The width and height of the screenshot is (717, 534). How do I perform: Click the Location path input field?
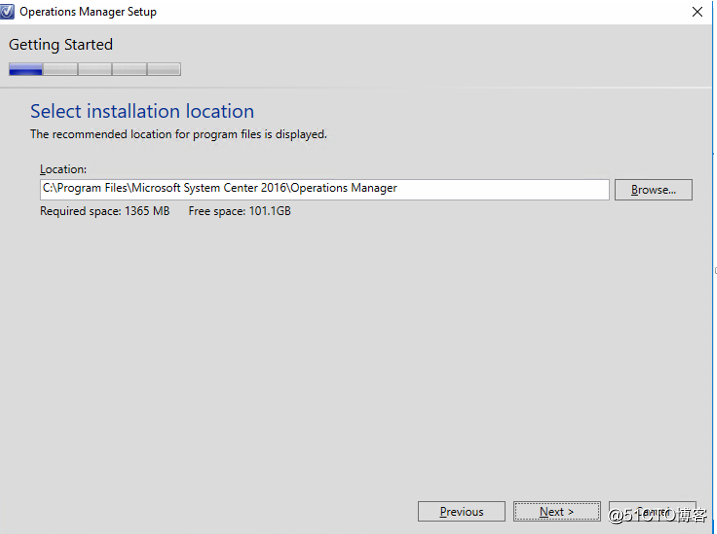click(325, 189)
